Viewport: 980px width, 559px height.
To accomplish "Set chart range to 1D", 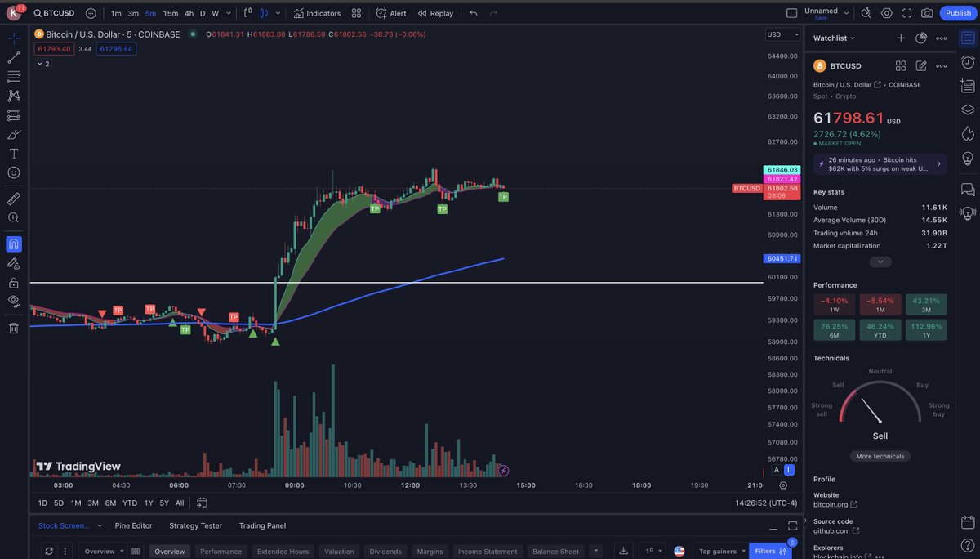I will pos(42,503).
